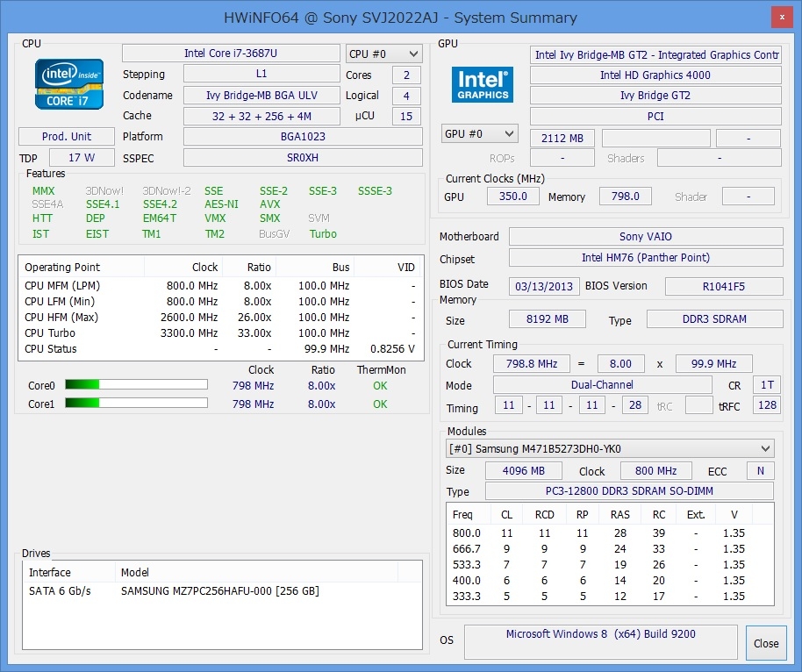Click the Ivy Bridge GT2 field
The height and width of the screenshot is (672, 802).
click(x=655, y=96)
